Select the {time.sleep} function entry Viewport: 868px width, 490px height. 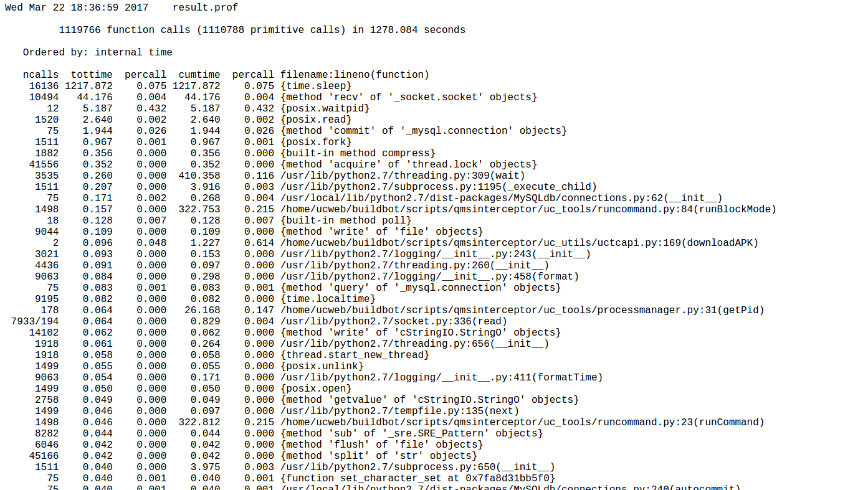[316, 86]
